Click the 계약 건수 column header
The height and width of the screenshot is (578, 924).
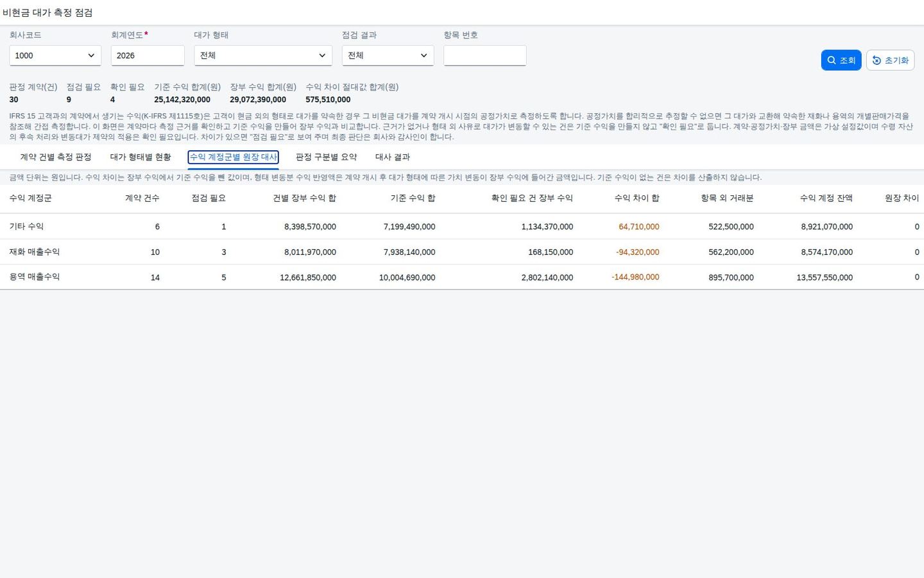click(142, 198)
